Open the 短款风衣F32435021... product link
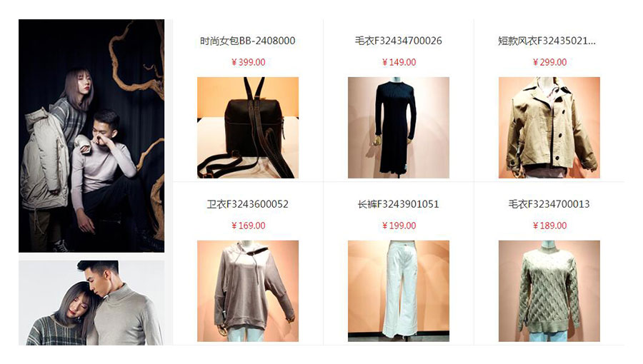This screenshot has height=364, width=643. pos(547,41)
